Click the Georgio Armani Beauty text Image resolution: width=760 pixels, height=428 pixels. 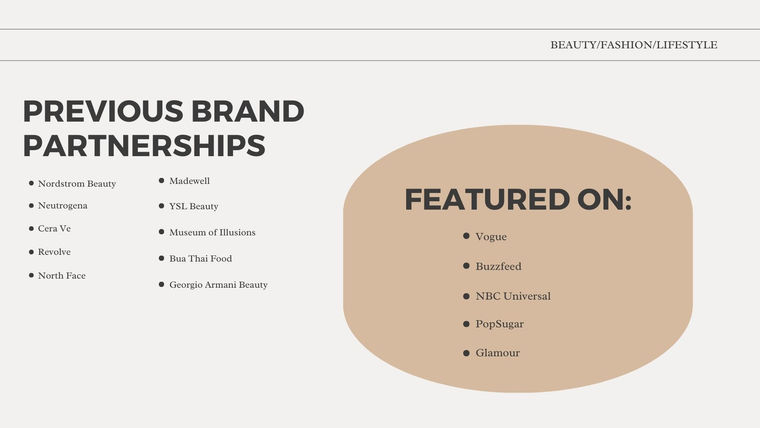click(x=218, y=285)
